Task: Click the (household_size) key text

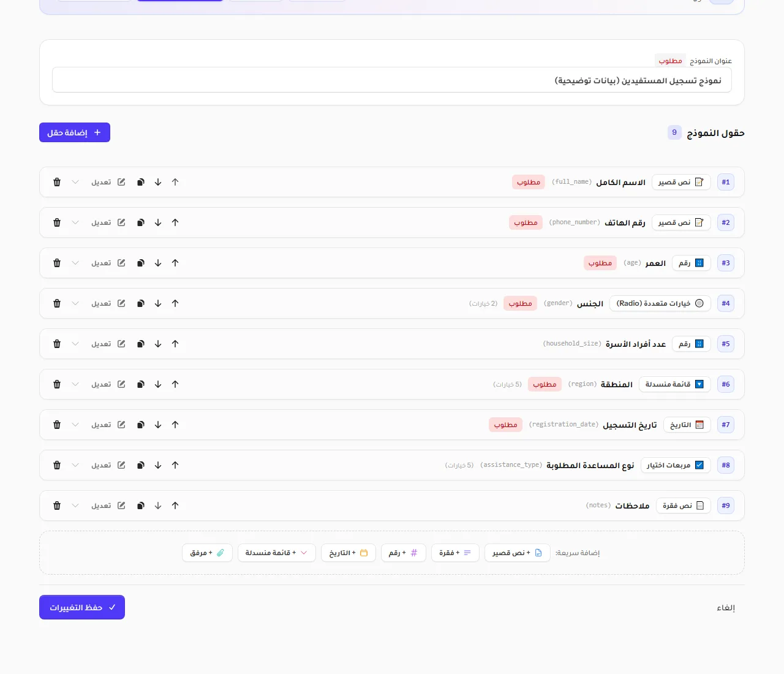Action: [x=572, y=344]
